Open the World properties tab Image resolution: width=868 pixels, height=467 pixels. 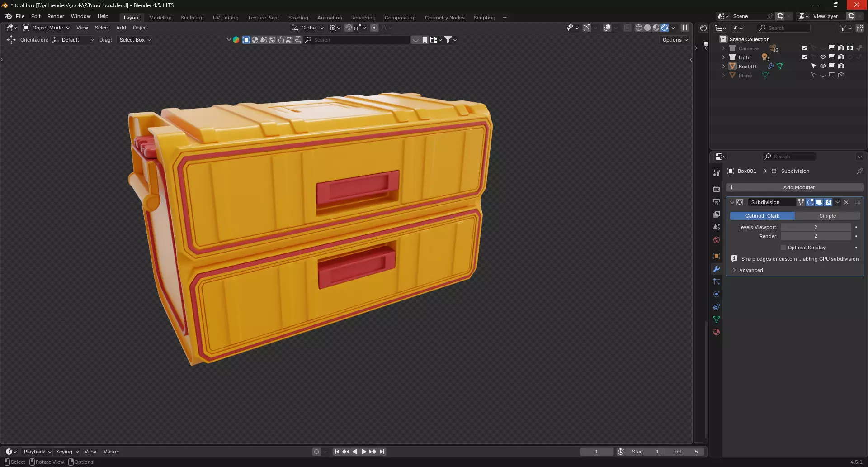point(717,240)
